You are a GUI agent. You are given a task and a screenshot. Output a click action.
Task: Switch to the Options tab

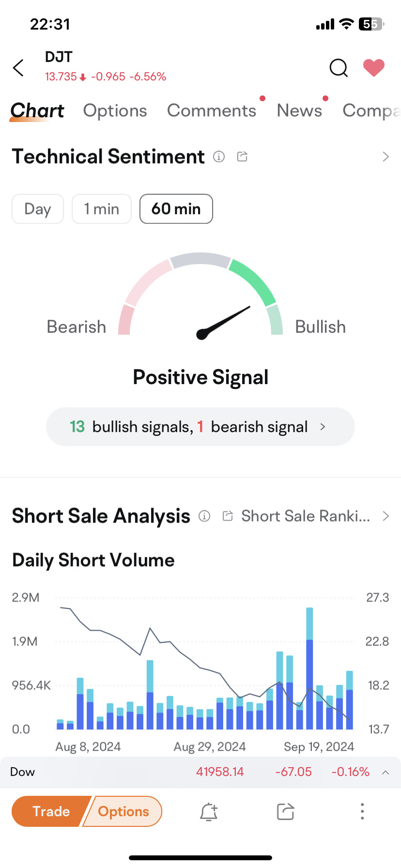(x=115, y=110)
